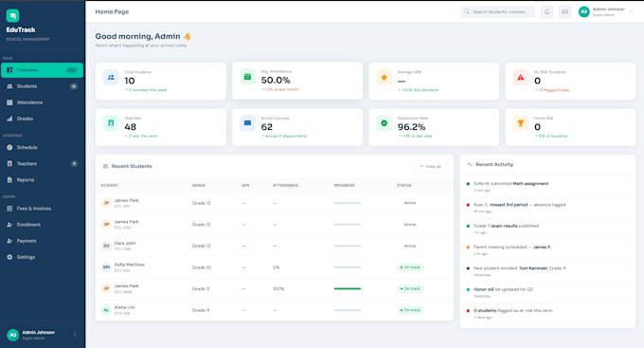Sort by the ATTENDANCE column header
The image size is (644, 348).
click(285, 186)
